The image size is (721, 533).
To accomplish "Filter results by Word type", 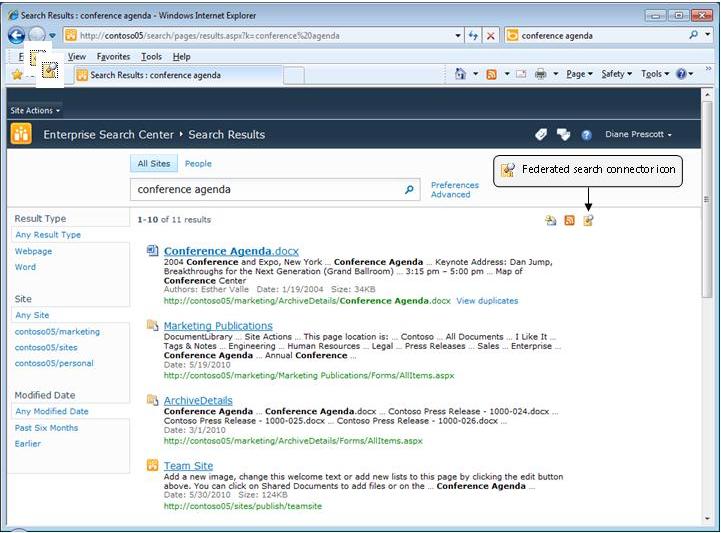I will (25, 267).
